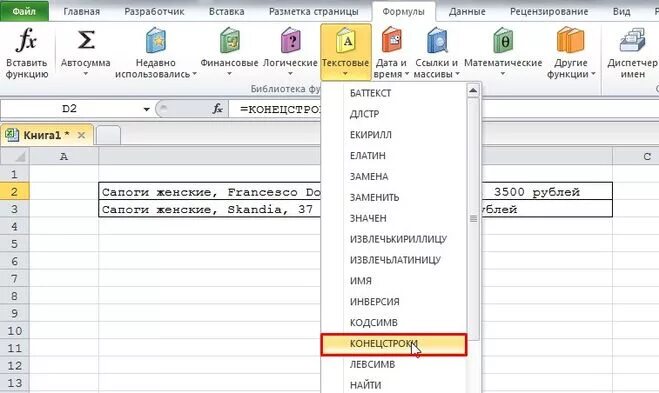This screenshot has height=393, width=659.
Task: Expand the Name Box dropdown arrow
Action: (146, 109)
